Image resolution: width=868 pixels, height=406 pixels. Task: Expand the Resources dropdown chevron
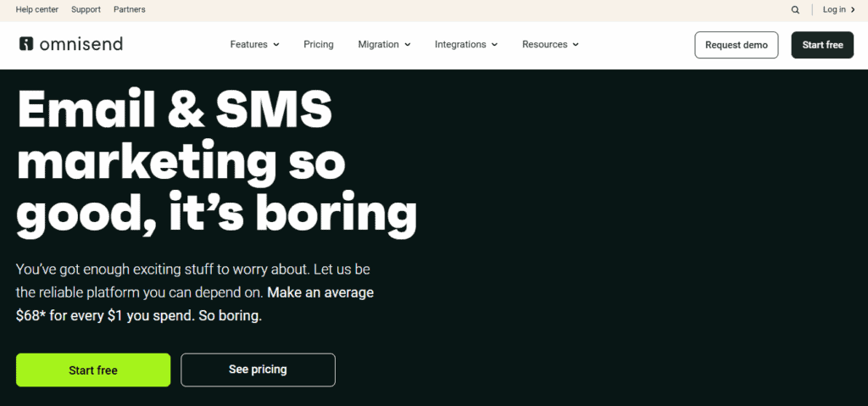(576, 45)
